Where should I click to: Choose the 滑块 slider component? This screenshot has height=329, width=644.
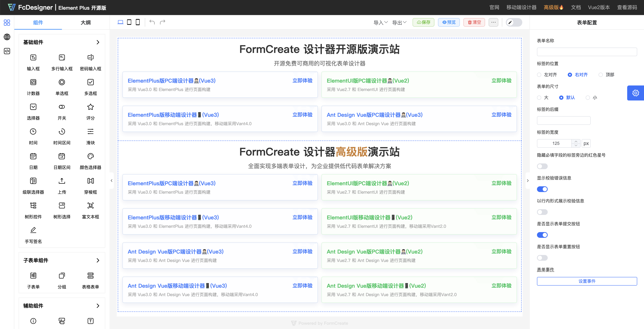(x=91, y=137)
